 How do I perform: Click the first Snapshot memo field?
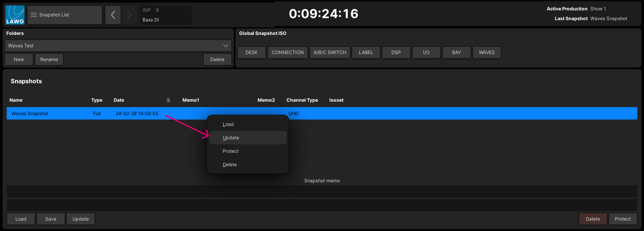[x=322, y=191]
